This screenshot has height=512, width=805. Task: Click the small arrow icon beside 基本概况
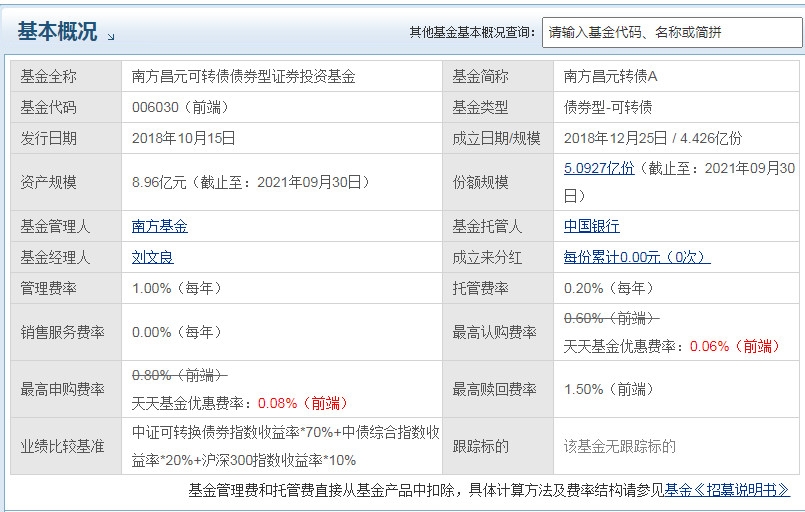[x=111, y=37]
